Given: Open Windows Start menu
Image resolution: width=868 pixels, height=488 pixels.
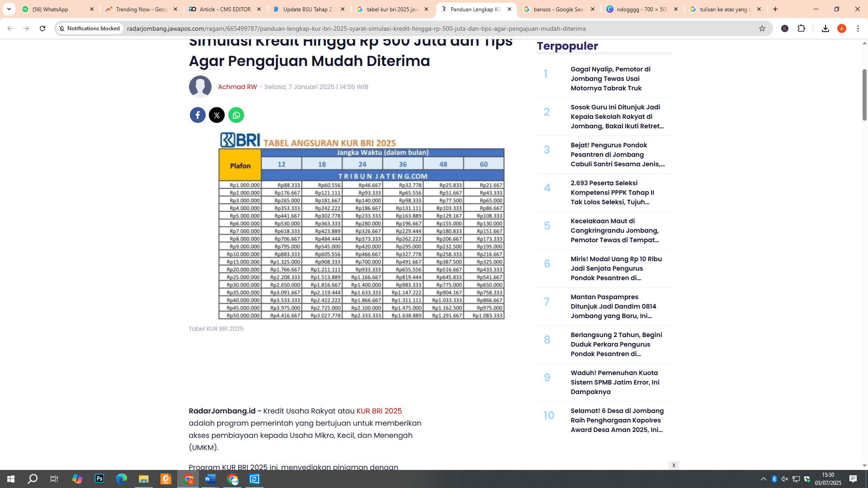Looking at the screenshot, I should point(11,479).
